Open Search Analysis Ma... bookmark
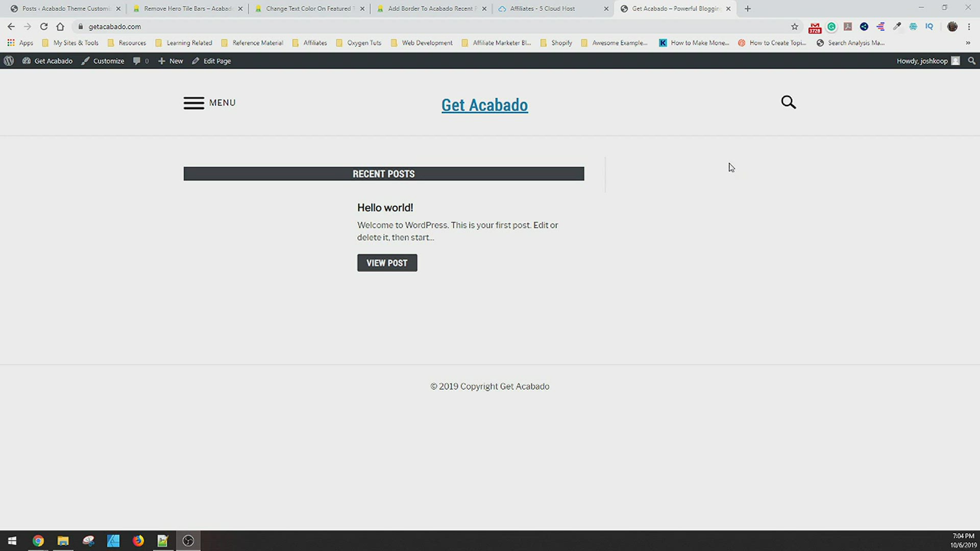This screenshot has width=980, height=551. 850,43
